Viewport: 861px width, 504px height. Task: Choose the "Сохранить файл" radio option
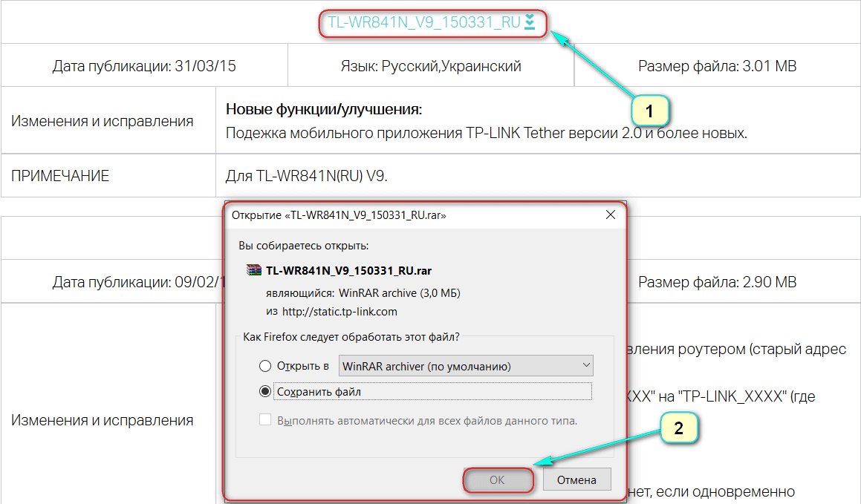[265, 391]
